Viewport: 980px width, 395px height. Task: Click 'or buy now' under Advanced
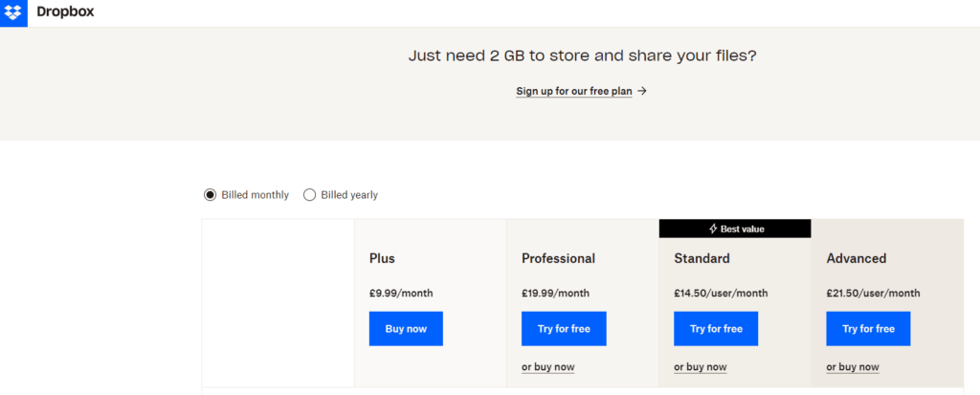click(853, 367)
